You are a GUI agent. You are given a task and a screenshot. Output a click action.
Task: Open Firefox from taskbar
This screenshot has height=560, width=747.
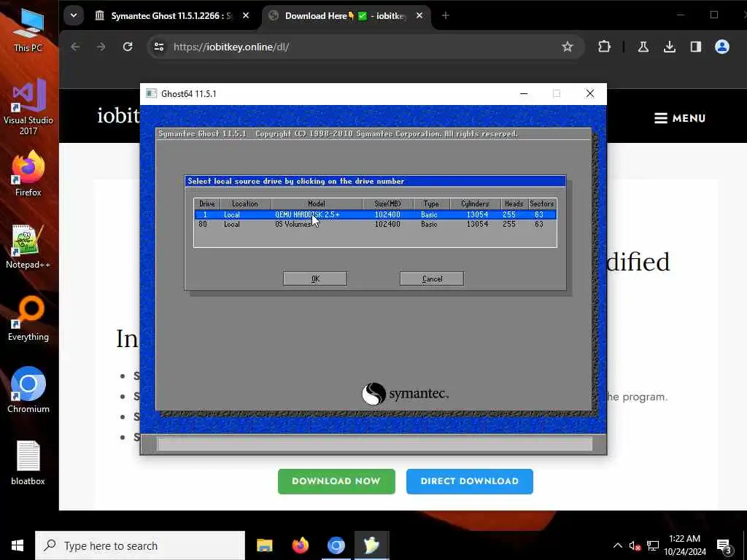300,545
